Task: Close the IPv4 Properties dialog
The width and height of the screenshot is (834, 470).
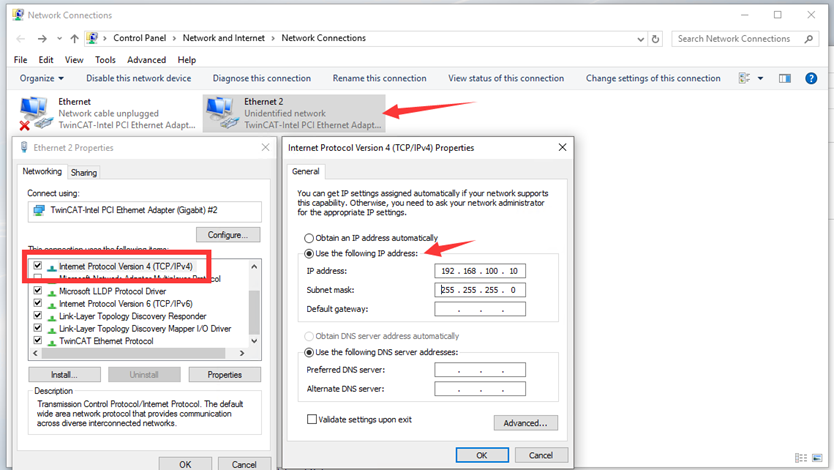Action: 562,147
